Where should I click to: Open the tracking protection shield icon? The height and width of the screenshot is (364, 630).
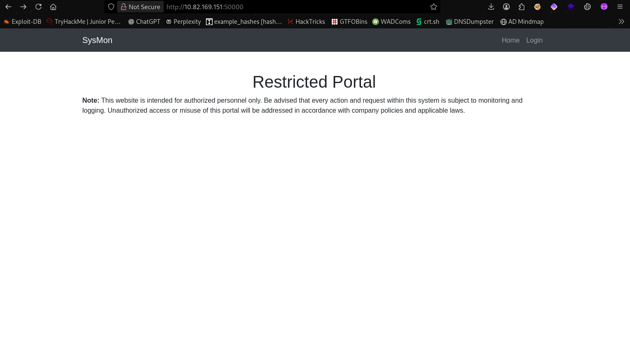[x=111, y=7]
